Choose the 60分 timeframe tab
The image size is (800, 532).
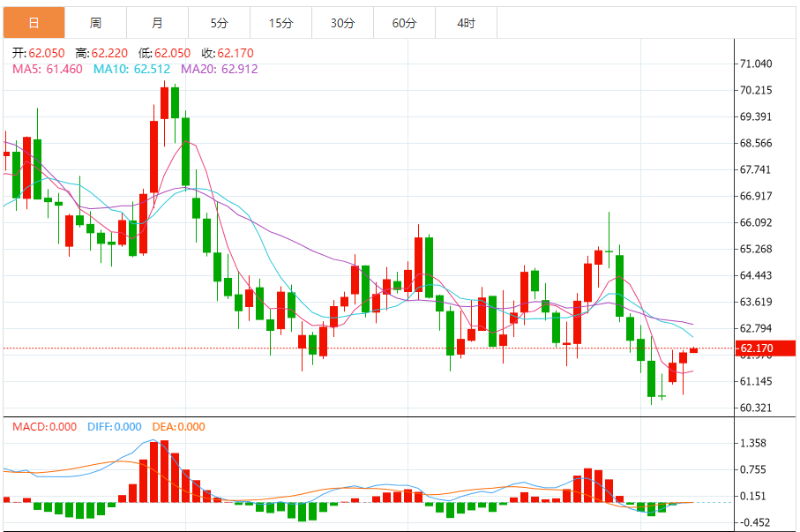pyautogui.click(x=404, y=23)
